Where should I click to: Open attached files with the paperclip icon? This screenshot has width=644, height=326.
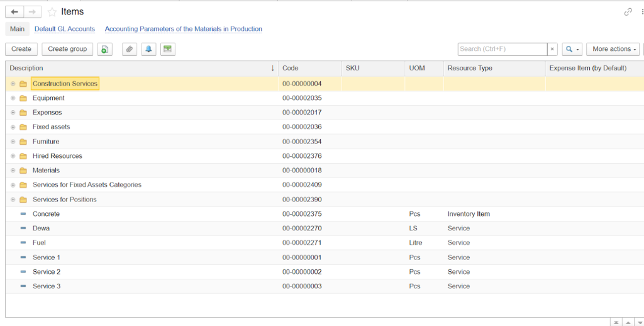coord(130,49)
